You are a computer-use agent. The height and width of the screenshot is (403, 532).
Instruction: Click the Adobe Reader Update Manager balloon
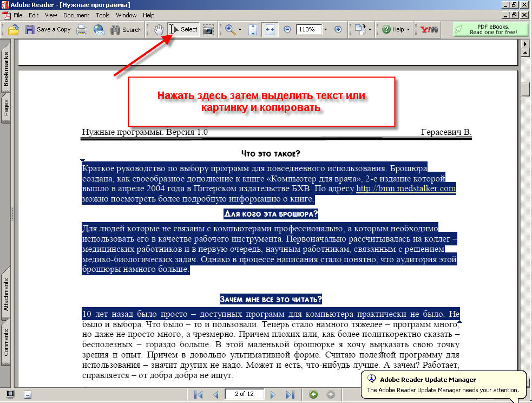click(x=443, y=385)
